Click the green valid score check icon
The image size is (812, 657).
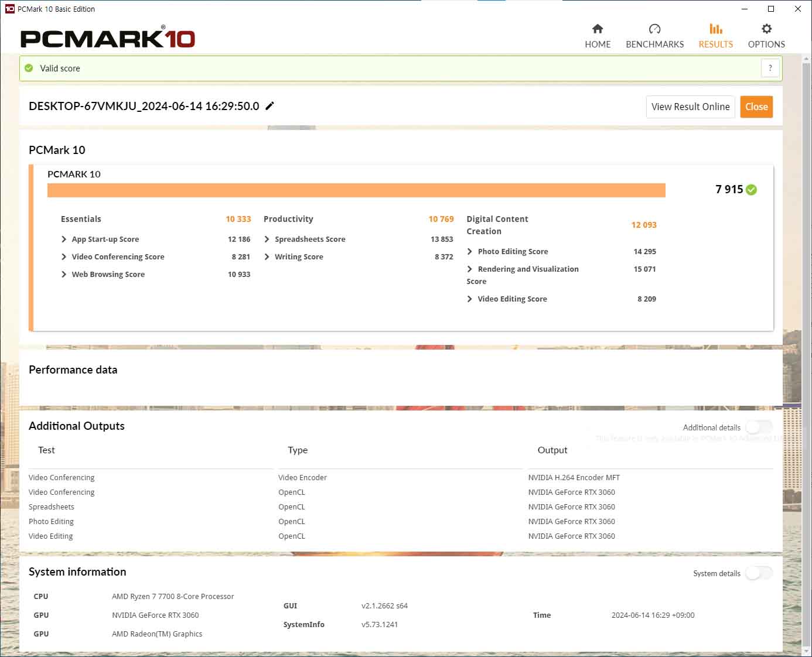point(29,68)
